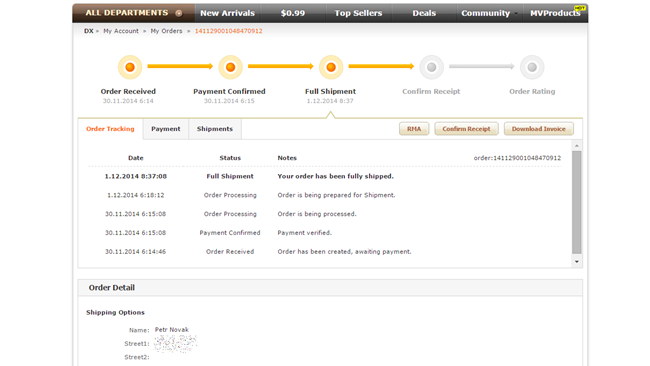The image size is (650, 366).
Task: Click the RMA button
Action: click(414, 129)
